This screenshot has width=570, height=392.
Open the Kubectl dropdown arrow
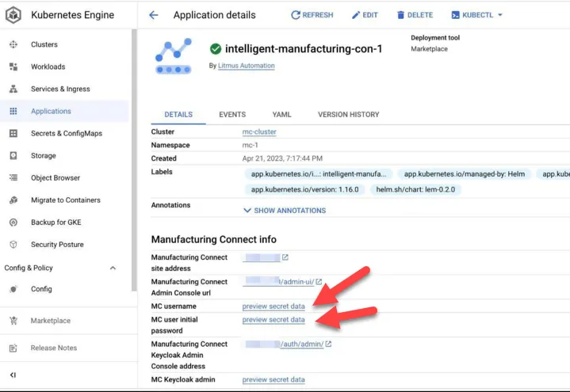[x=500, y=15]
